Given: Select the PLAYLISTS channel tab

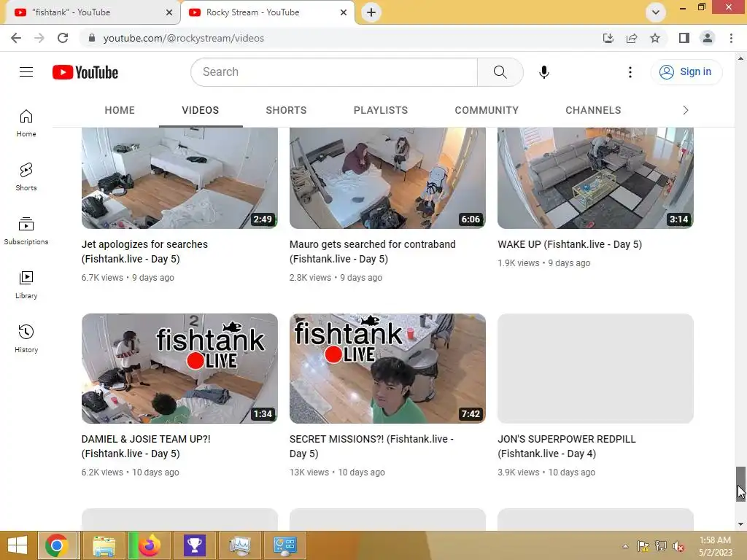Looking at the screenshot, I should 381,110.
